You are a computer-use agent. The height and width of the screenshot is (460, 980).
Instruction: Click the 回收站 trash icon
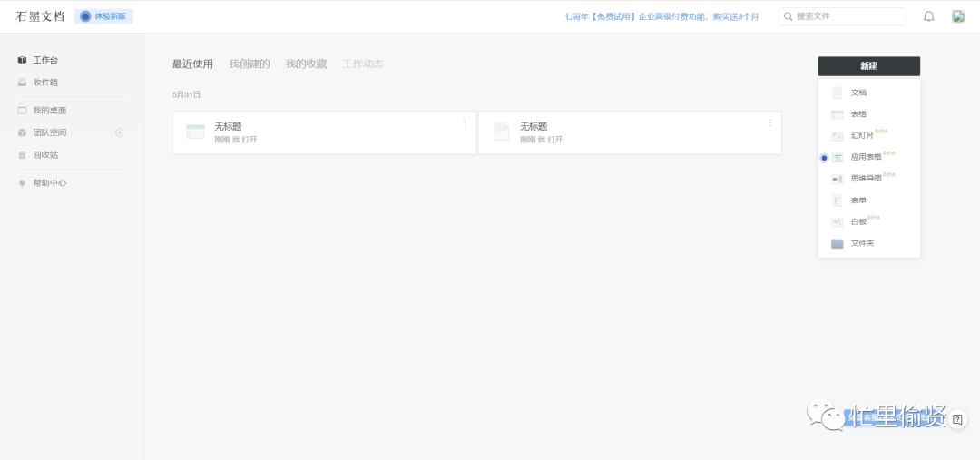click(22, 155)
